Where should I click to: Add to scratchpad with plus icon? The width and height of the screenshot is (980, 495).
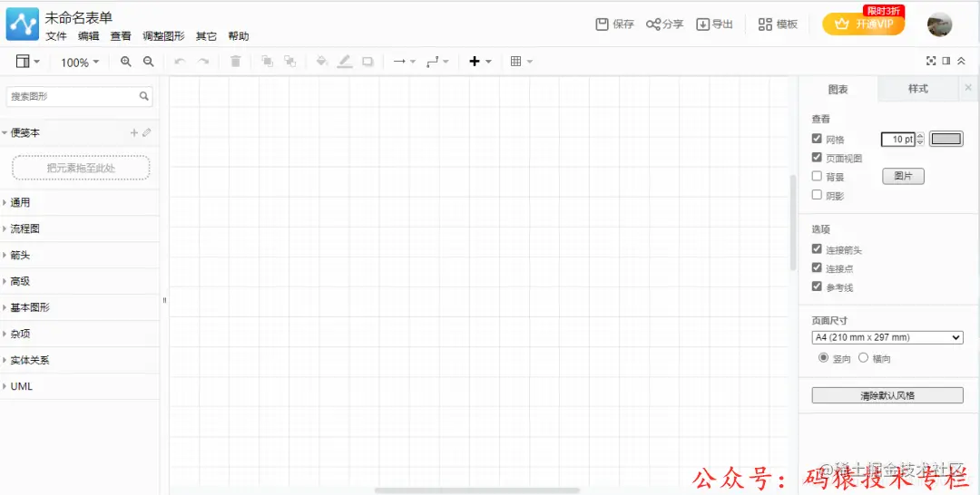(x=133, y=132)
